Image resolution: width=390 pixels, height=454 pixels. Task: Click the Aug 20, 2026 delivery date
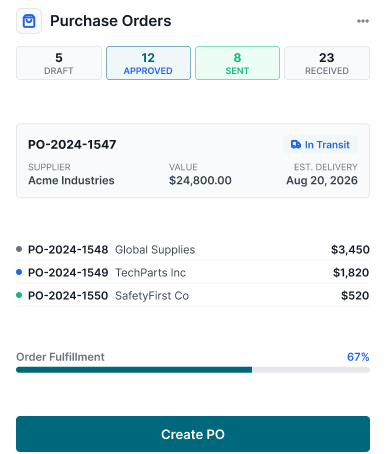tap(322, 180)
